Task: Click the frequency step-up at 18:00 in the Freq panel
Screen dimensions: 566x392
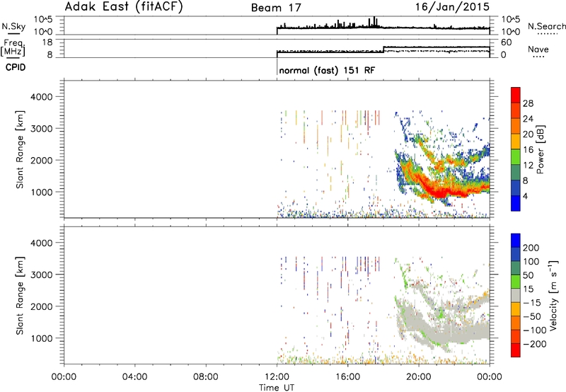Action: tap(383, 49)
